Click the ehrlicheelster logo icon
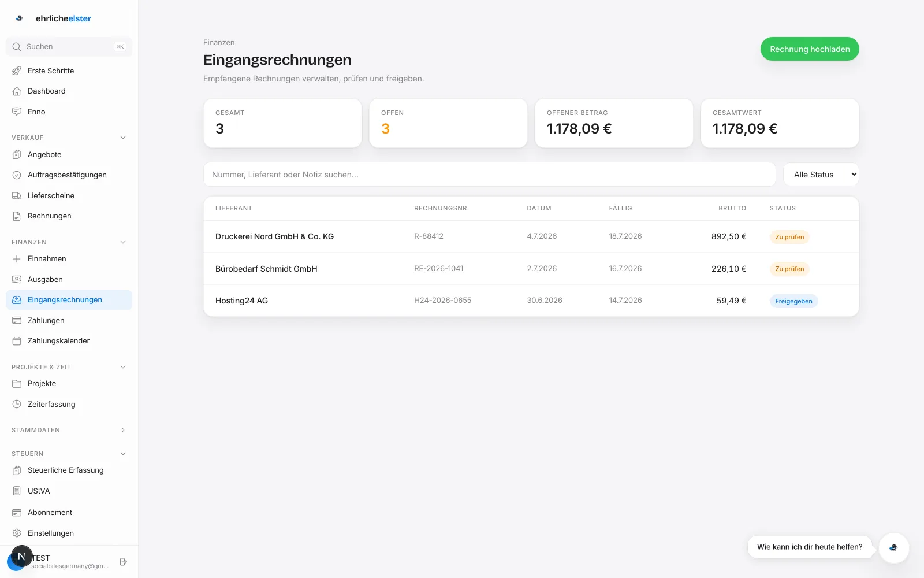Screen dimensions: 924x578 19,18
